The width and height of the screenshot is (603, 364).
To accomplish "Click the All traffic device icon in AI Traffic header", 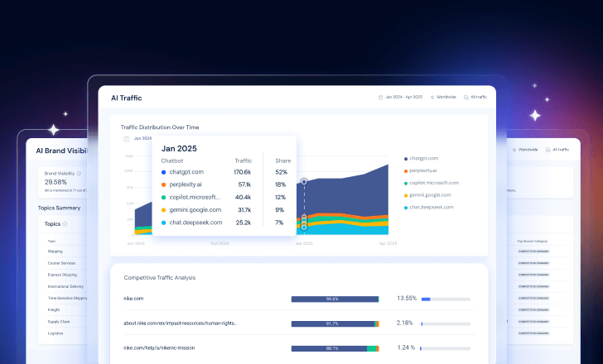I will pos(466,98).
